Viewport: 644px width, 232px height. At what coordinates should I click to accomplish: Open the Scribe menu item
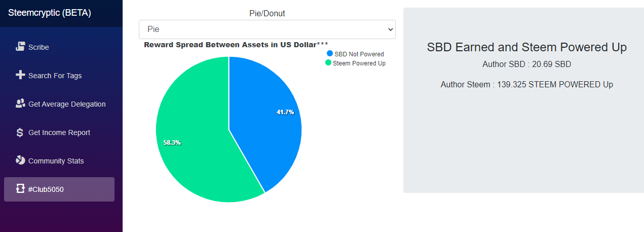point(59,47)
